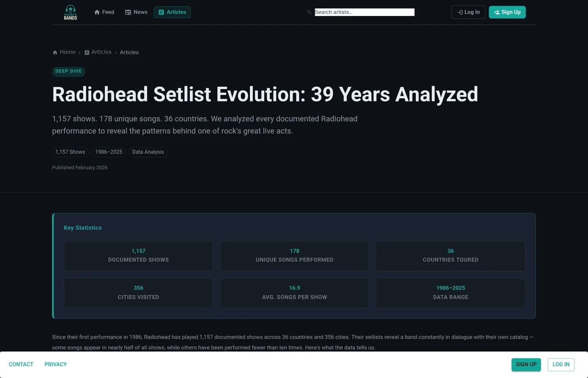Click the magnifier search icon
The height and width of the screenshot is (378, 588).
[x=310, y=12]
